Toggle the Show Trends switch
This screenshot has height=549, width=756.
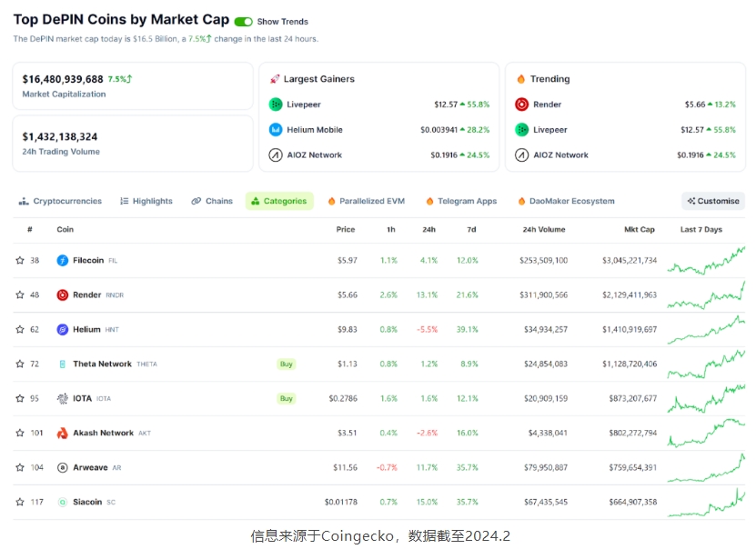(x=243, y=22)
